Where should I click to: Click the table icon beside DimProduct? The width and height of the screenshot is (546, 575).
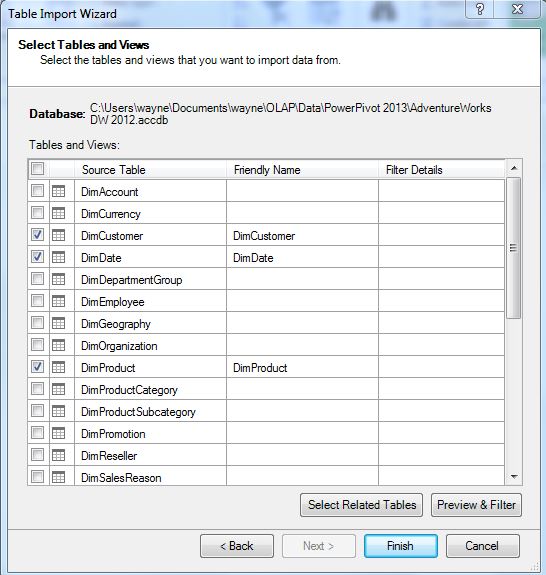[x=58, y=367]
